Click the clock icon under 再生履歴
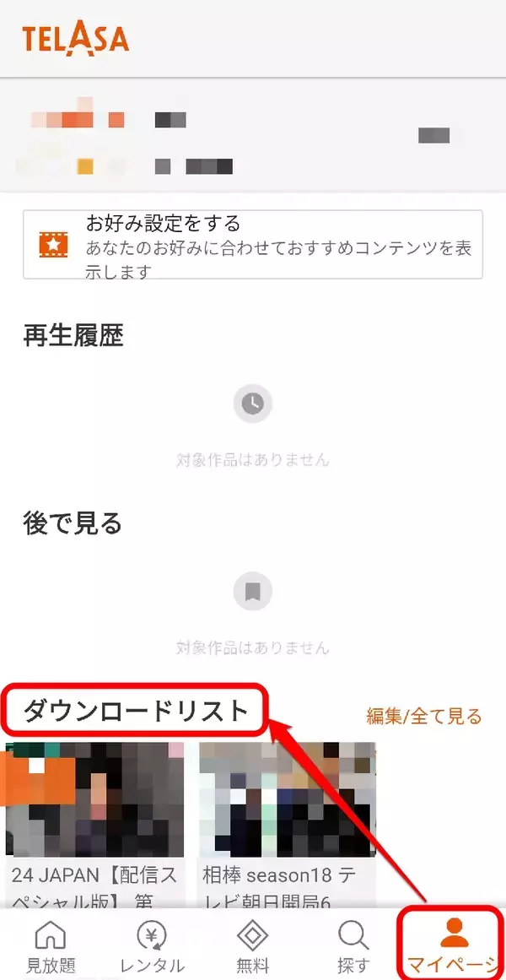Viewport: 506px width, 980px height. (x=252, y=403)
